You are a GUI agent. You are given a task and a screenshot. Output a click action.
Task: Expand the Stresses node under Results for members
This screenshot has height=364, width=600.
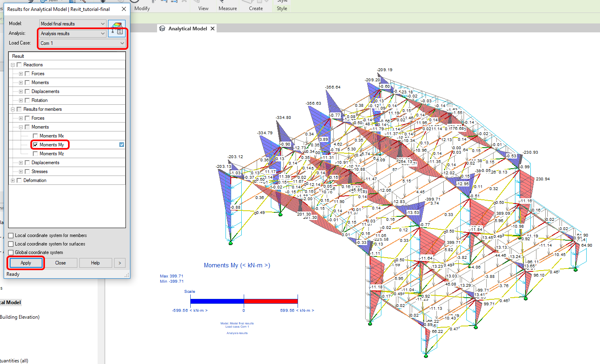[x=21, y=171]
